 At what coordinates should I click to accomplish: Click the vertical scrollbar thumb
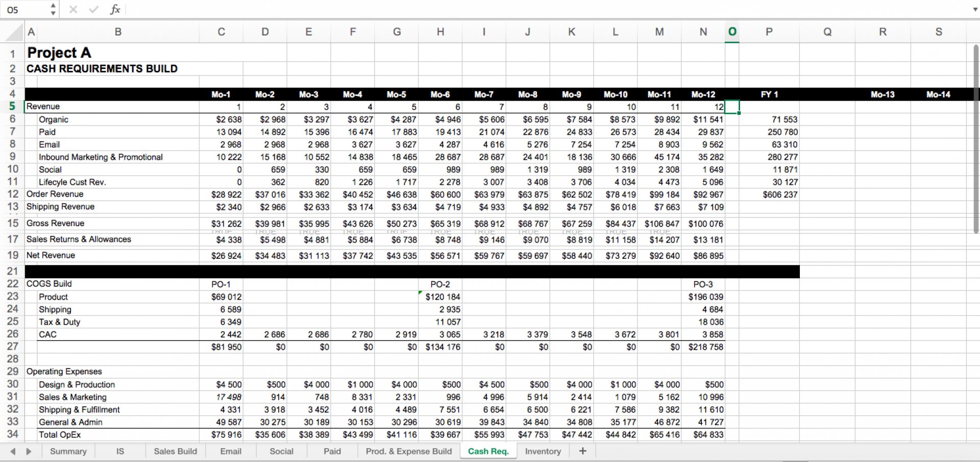pos(975,139)
